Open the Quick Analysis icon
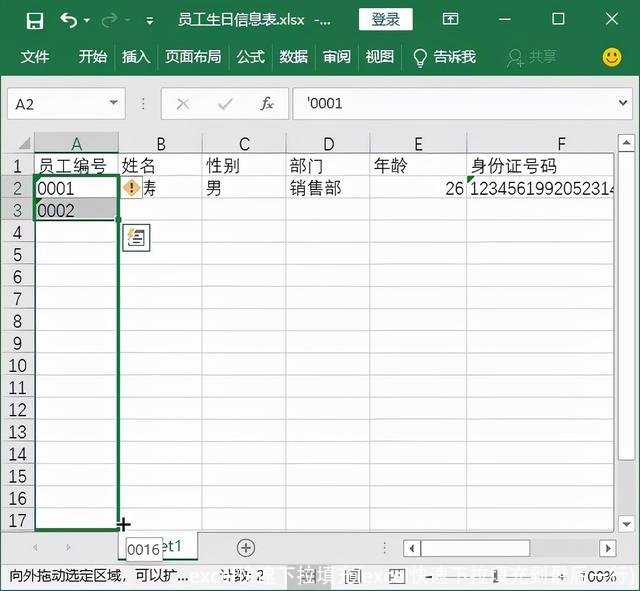 (136, 237)
